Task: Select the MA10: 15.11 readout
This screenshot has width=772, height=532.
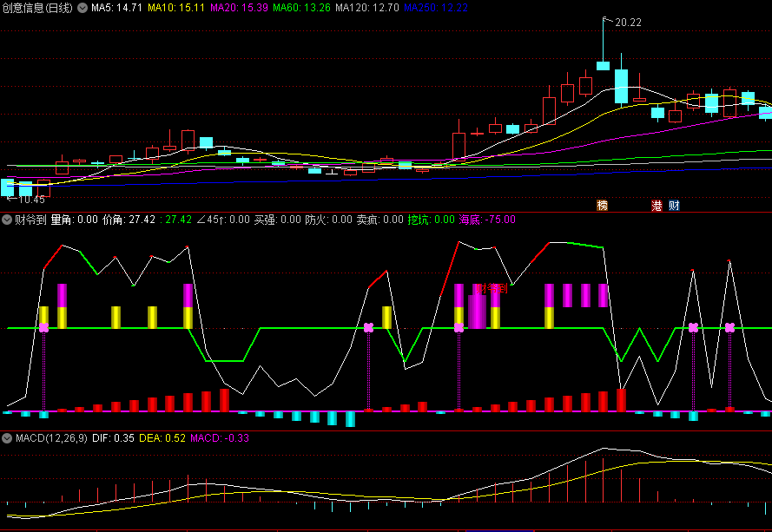Action: (175, 8)
